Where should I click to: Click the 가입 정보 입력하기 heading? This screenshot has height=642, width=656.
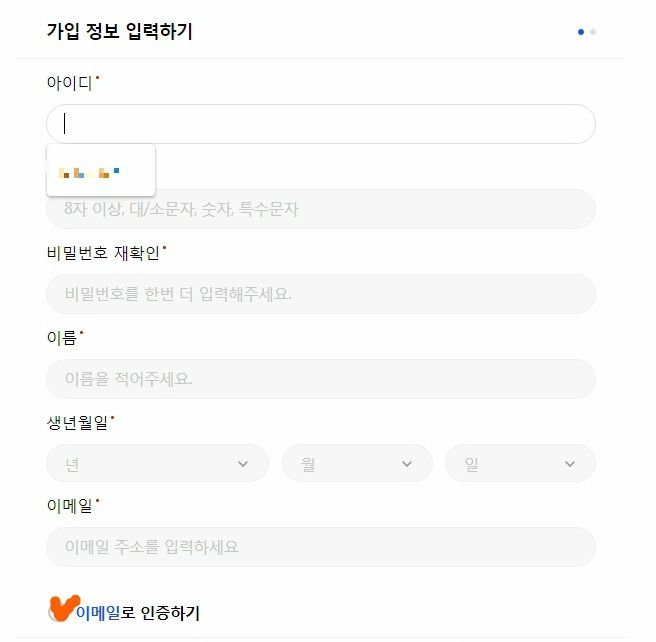pyautogui.click(x=120, y=31)
